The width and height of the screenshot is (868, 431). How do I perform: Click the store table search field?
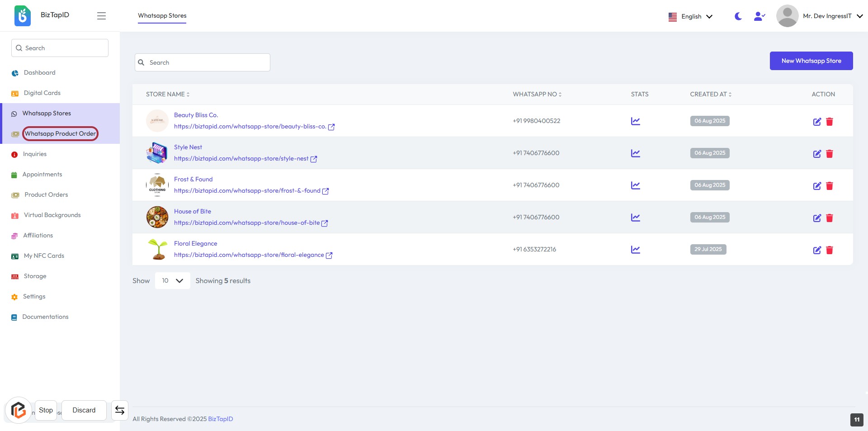pos(203,62)
